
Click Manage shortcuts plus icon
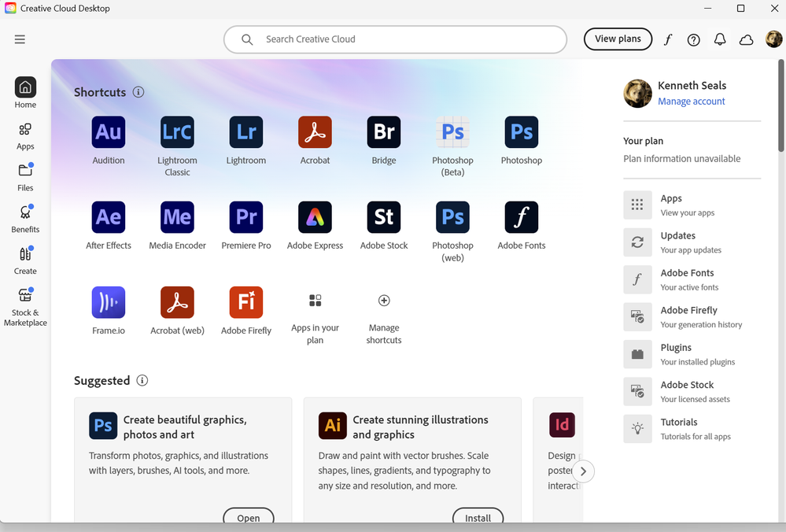pyautogui.click(x=384, y=301)
